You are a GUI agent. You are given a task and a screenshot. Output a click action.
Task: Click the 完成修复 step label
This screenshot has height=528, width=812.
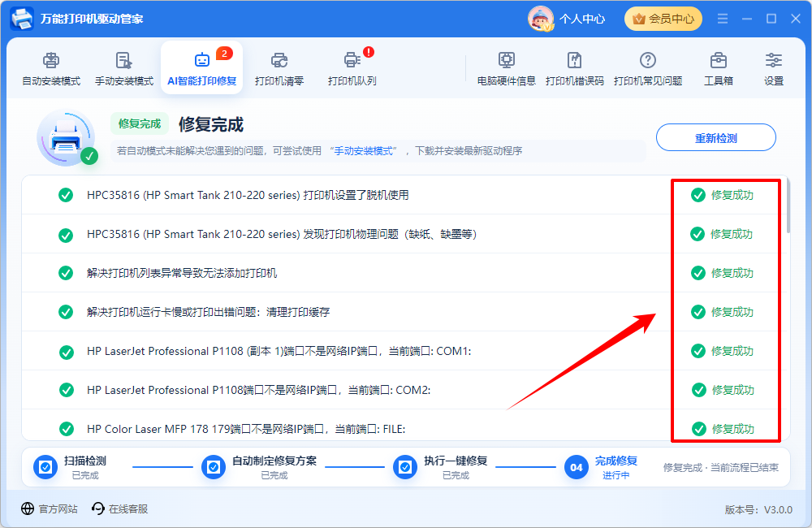click(615, 461)
